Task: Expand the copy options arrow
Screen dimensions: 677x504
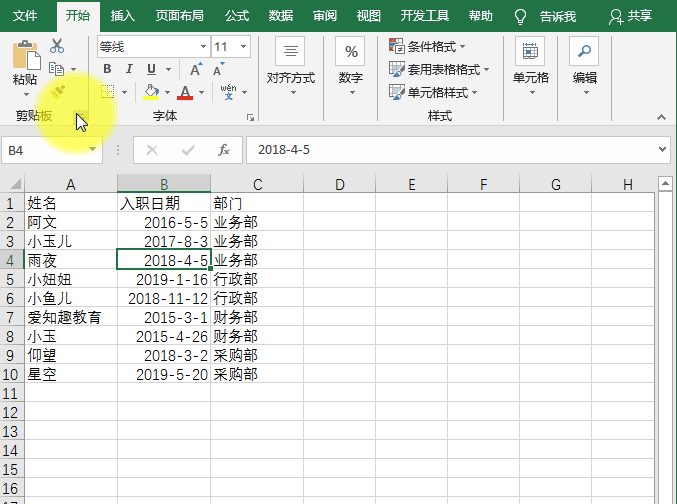Action: (x=73, y=69)
